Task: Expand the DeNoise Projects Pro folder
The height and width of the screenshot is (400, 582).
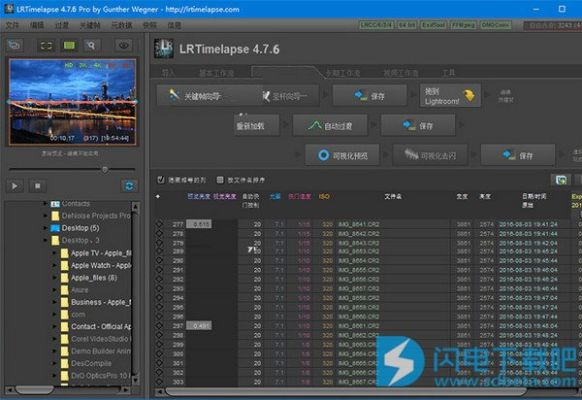Action: [45, 216]
